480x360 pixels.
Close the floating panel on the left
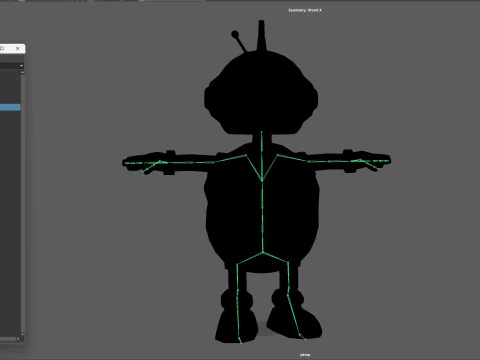point(17,49)
